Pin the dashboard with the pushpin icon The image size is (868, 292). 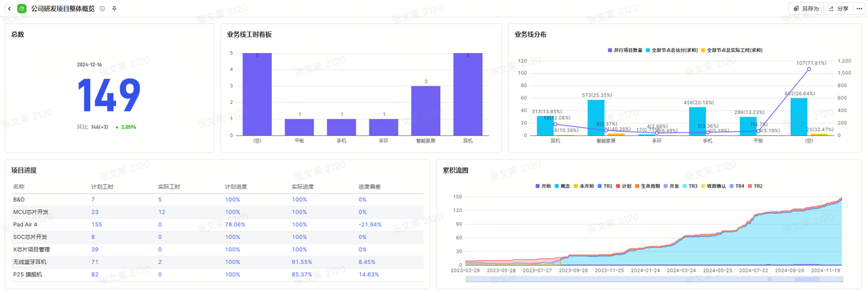tap(114, 9)
